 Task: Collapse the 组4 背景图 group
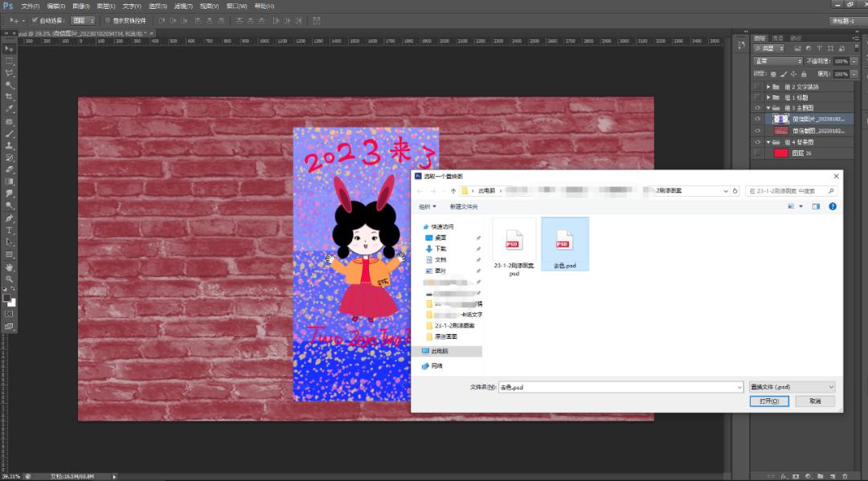[x=768, y=142]
